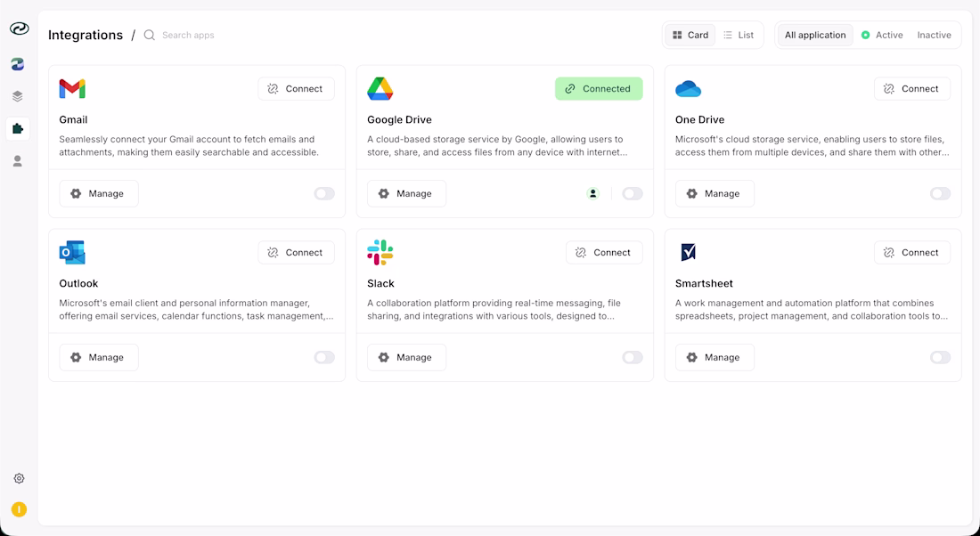This screenshot has width=980, height=536.
Task: Open Manage for One Drive
Action: [715, 194]
